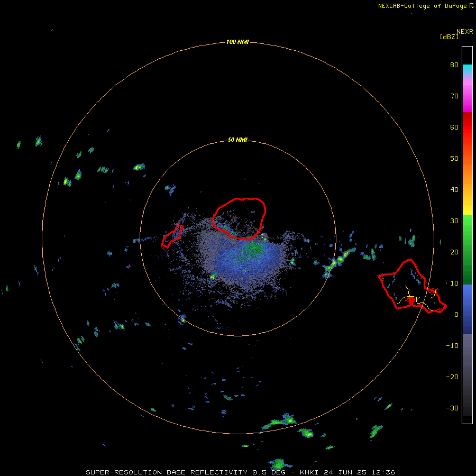
Task: Click the 100 NMI range ring label
Action: [237, 42]
